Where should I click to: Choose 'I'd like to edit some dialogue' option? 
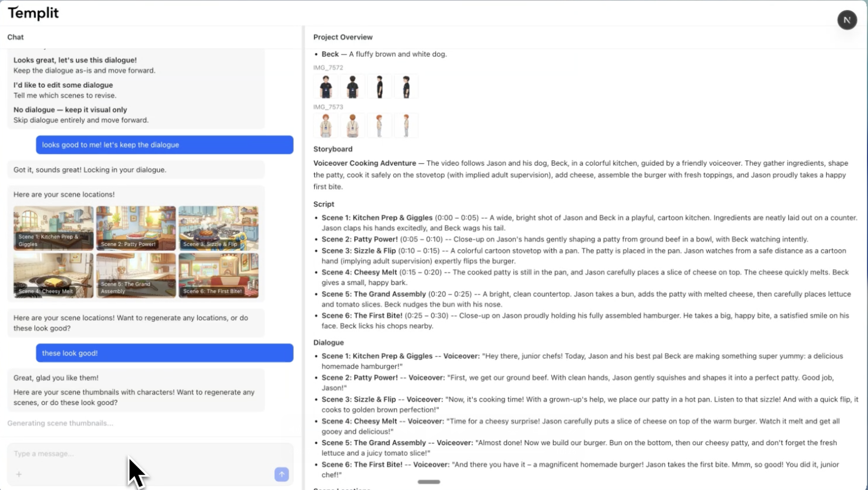[x=63, y=85]
